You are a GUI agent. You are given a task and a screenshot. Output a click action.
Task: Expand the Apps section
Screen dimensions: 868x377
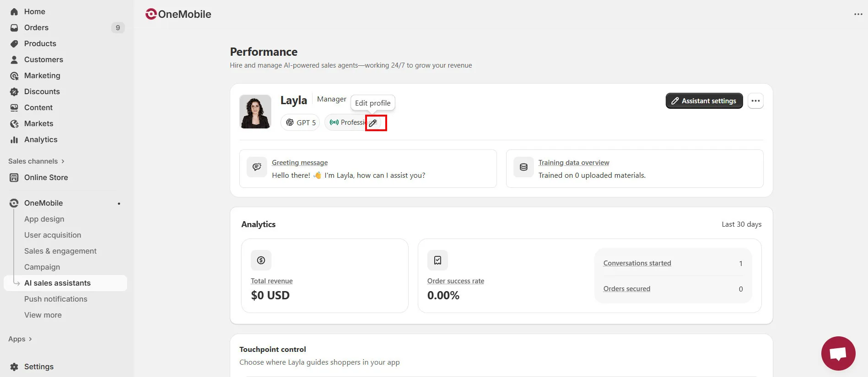pos(20,339)
